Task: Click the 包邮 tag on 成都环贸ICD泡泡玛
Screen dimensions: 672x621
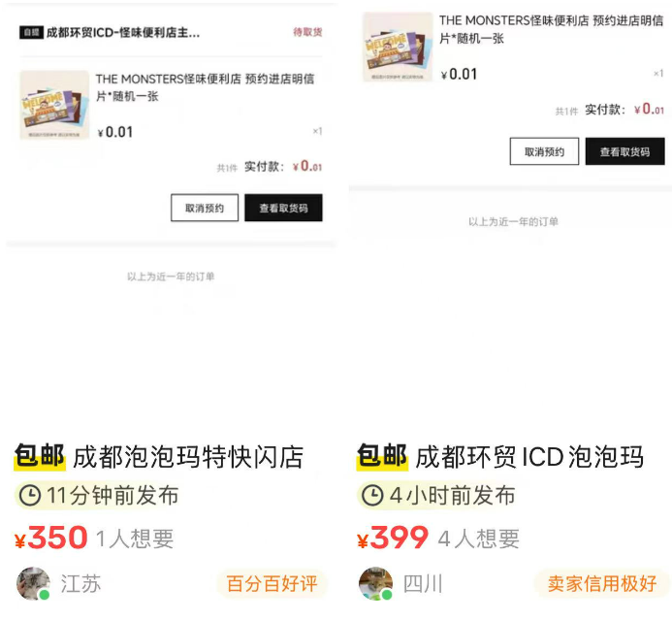Action: point(382,456)
